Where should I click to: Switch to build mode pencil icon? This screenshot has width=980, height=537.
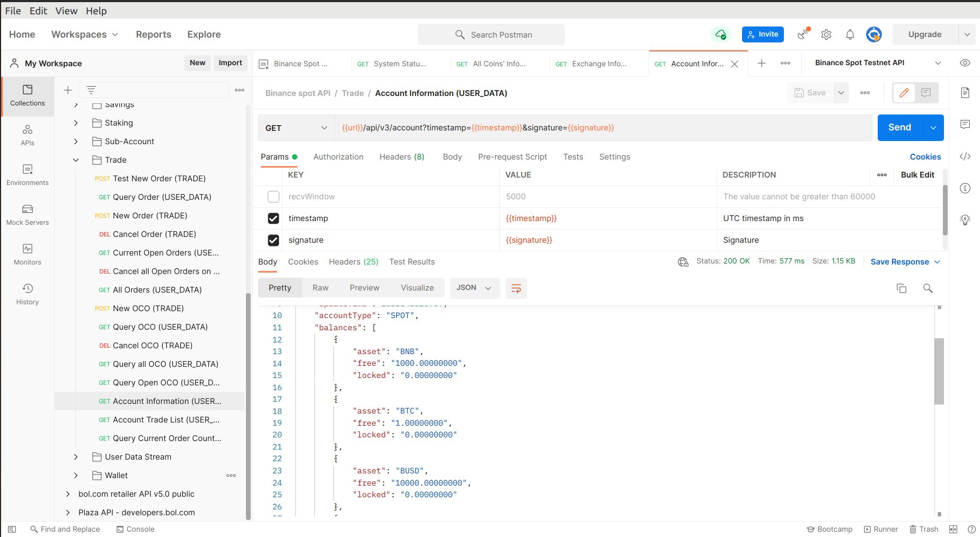904,93
